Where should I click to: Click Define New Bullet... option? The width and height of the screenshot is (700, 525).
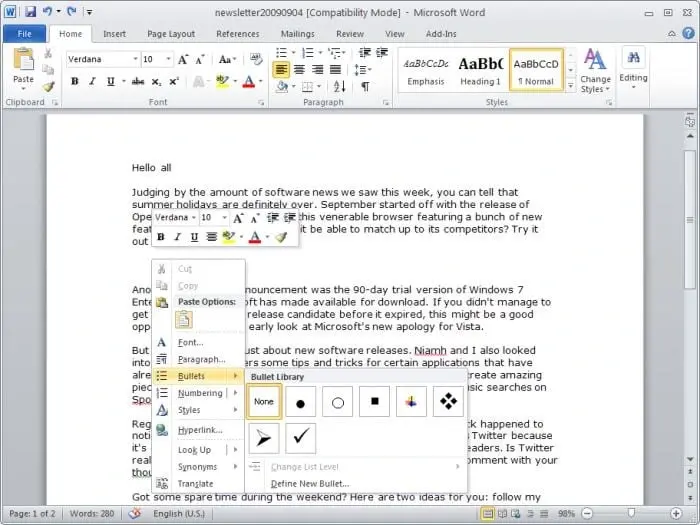tap(307, 483)
